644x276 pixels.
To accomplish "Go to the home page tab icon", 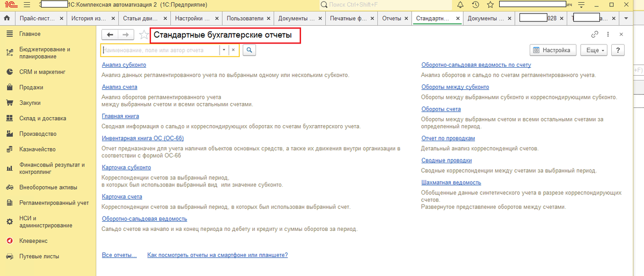I will [x=7, y=18].
